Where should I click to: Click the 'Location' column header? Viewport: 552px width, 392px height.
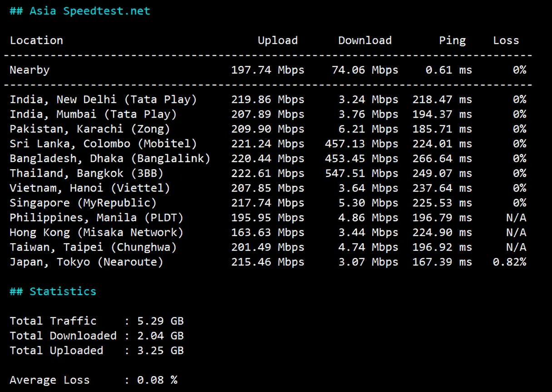(x=36, y=40)
